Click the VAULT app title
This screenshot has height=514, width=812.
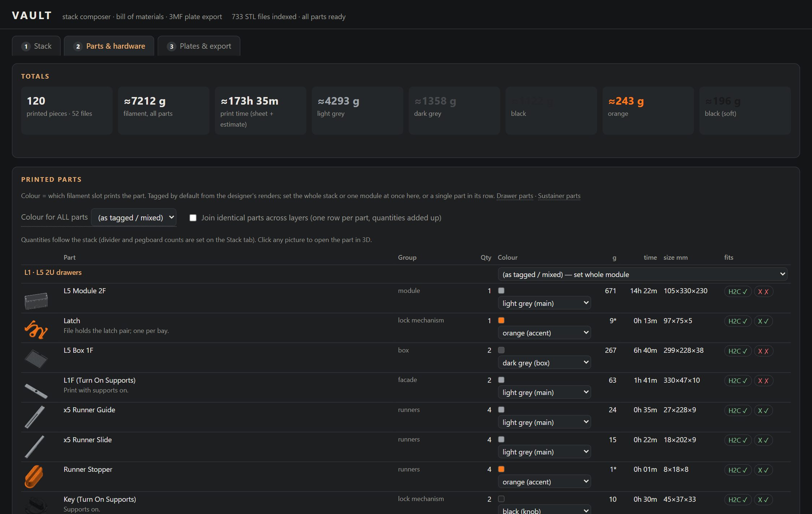(32, 16)
